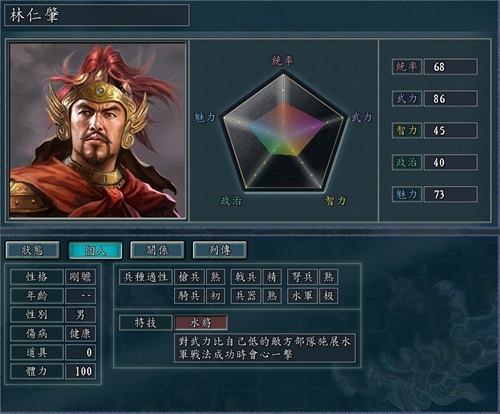Viewport: 500px width, 414px height.
Task: Open the 狀態 status tab
Action: point(33,250)
